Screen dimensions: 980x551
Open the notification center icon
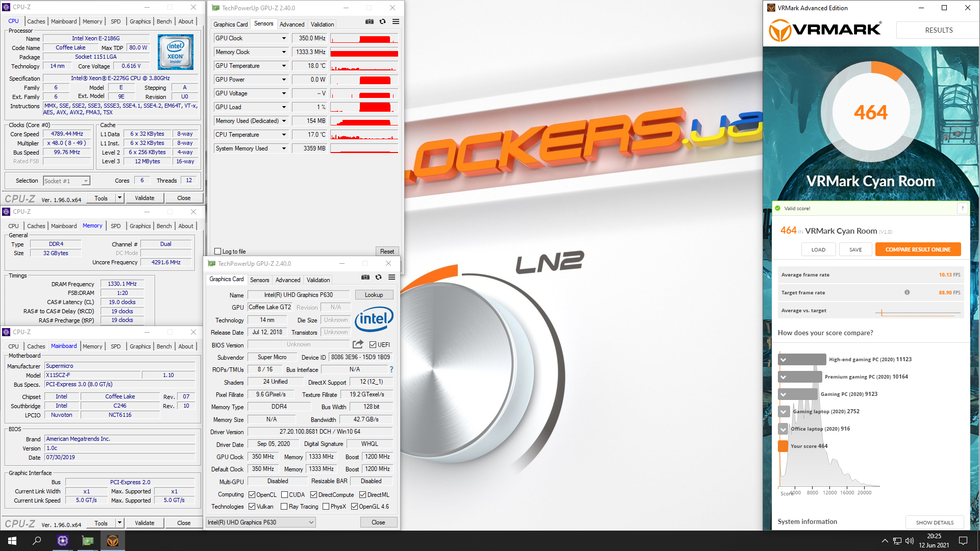[963, 541]
